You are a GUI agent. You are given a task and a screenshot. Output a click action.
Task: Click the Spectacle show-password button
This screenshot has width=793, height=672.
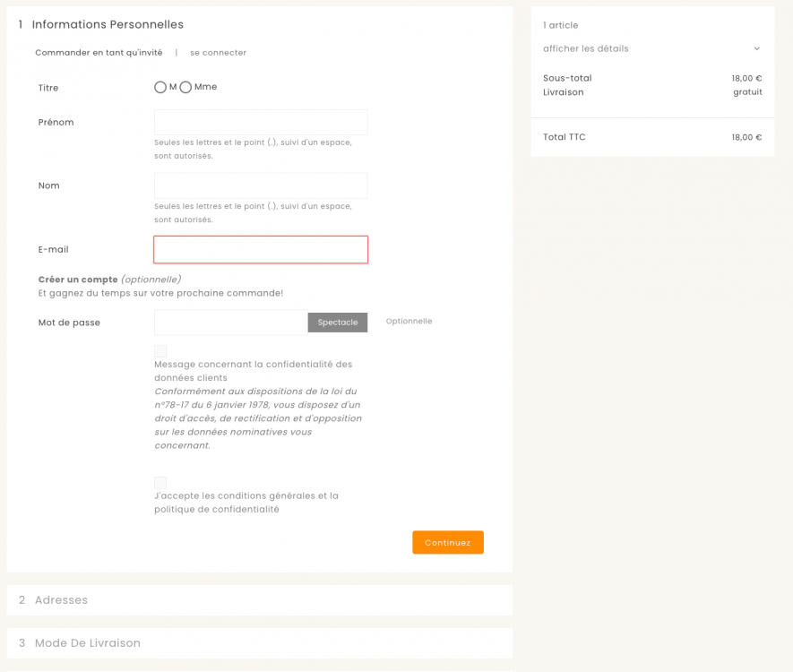[338, 323]
